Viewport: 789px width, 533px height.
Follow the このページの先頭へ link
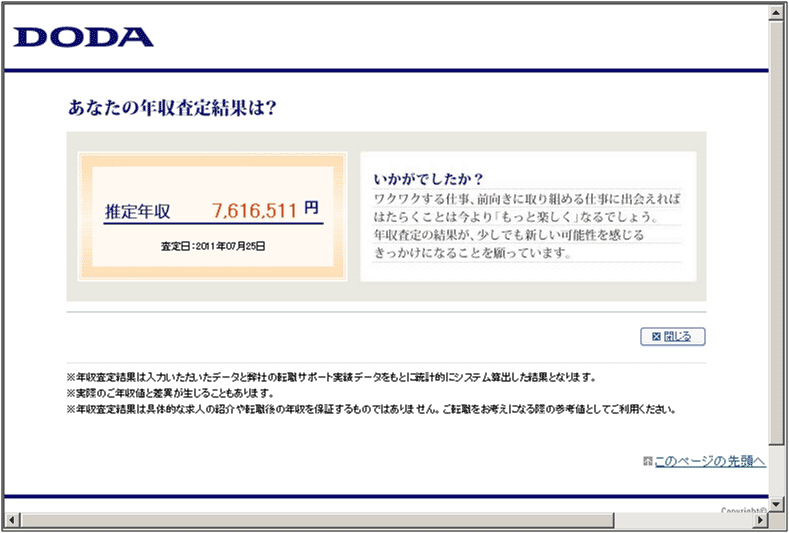point(710,461)
